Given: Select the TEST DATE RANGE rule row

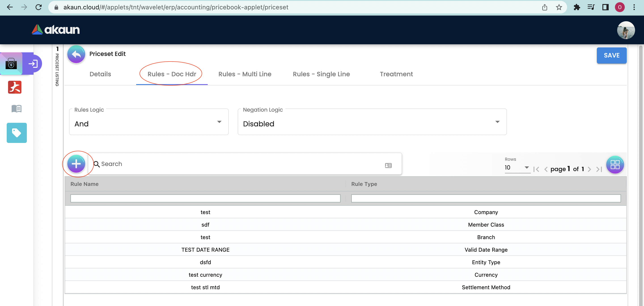Looking at the screenshot, I should 205,249.
